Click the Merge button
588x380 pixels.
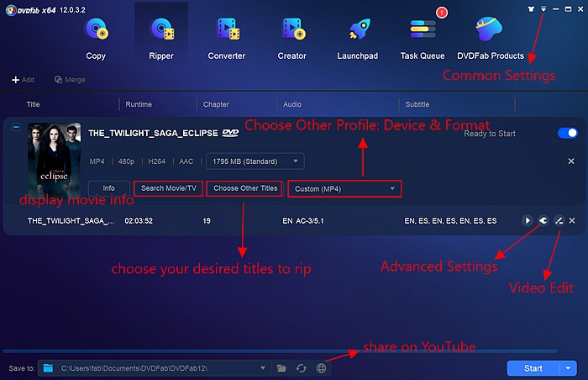70,80
